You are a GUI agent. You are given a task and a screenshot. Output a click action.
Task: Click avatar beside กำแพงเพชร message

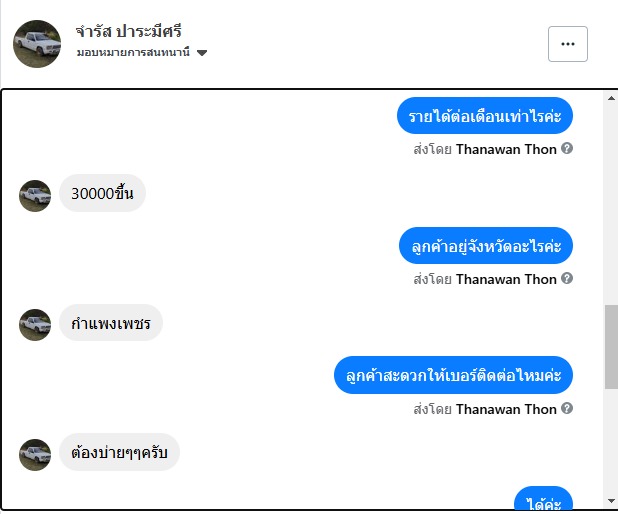click(x=35, y=325)
